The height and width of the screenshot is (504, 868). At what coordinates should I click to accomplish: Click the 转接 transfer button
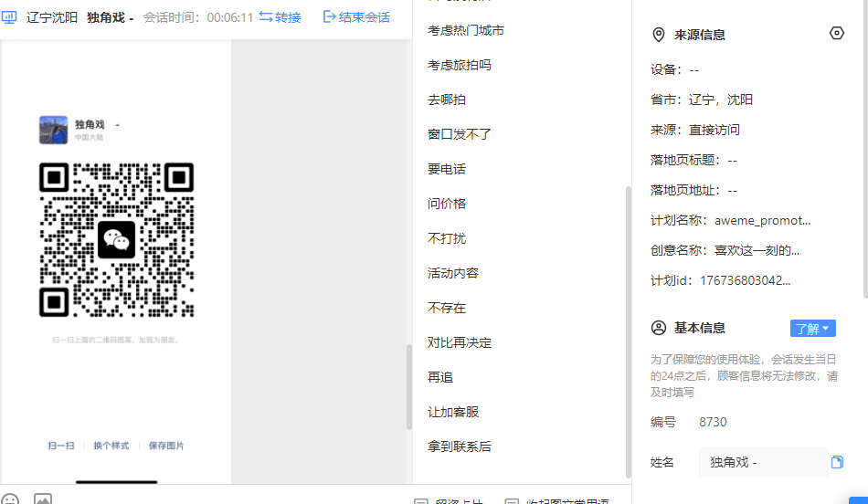point(281,17)
